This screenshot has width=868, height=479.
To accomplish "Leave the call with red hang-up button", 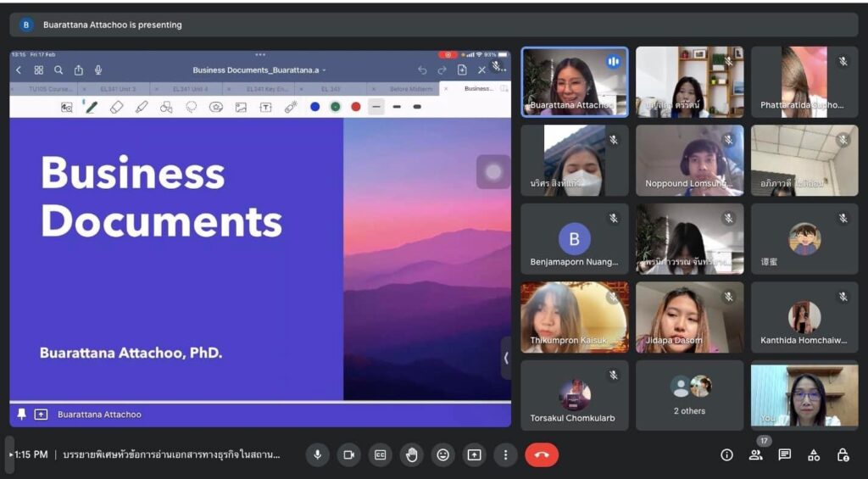I will pyautogui.click(x=542, y=455).
